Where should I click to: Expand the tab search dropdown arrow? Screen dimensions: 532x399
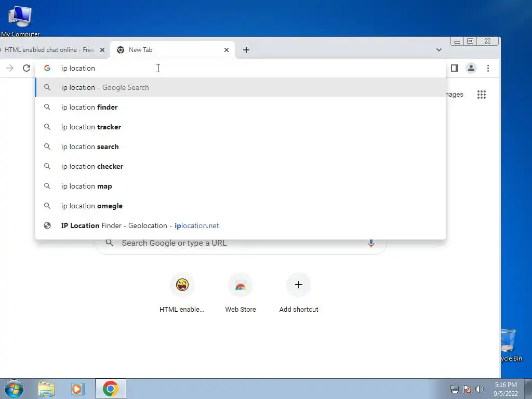point(438,50)
